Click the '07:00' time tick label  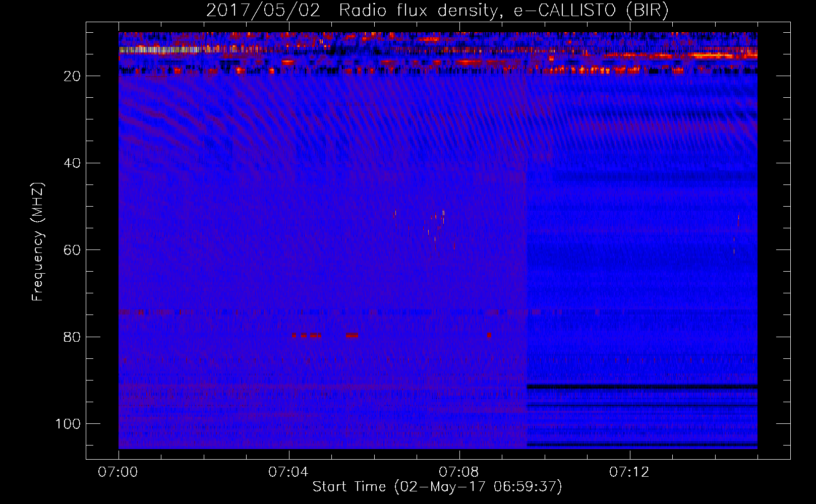click(118, 472)
